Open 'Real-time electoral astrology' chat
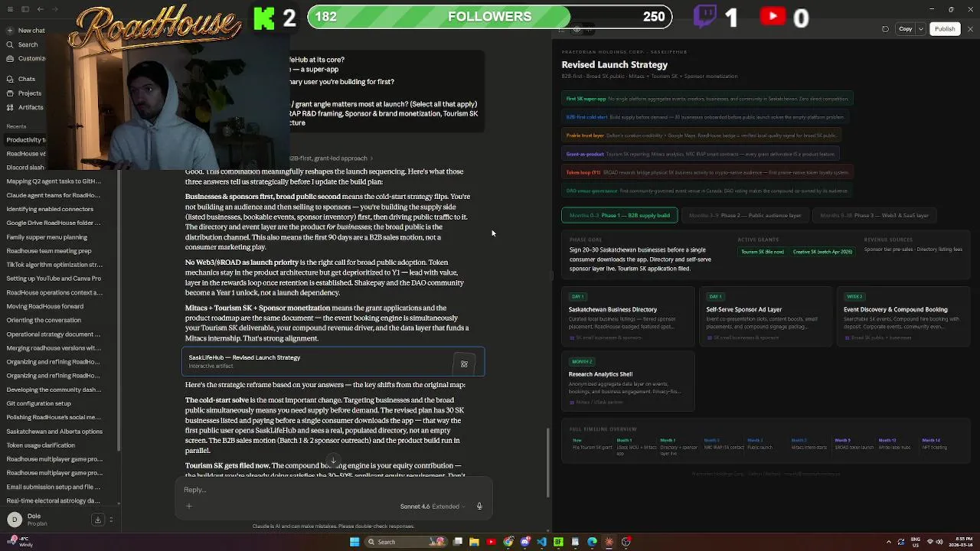The image size is (980, 551). tap(54, 500)
